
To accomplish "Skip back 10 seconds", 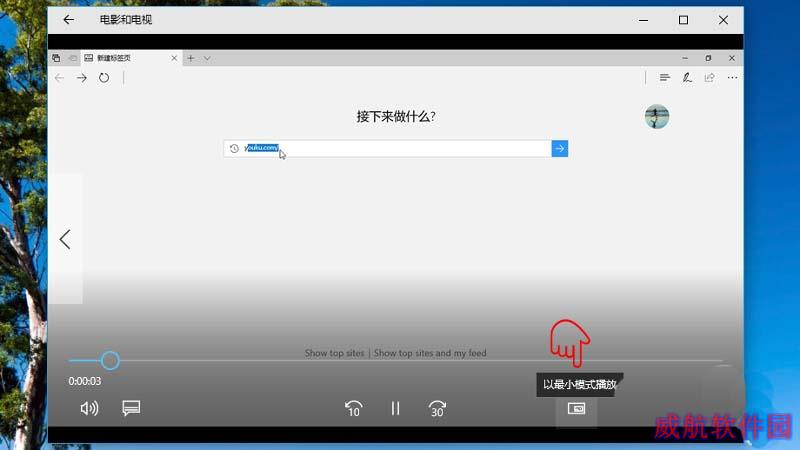I will click(354, 409).
